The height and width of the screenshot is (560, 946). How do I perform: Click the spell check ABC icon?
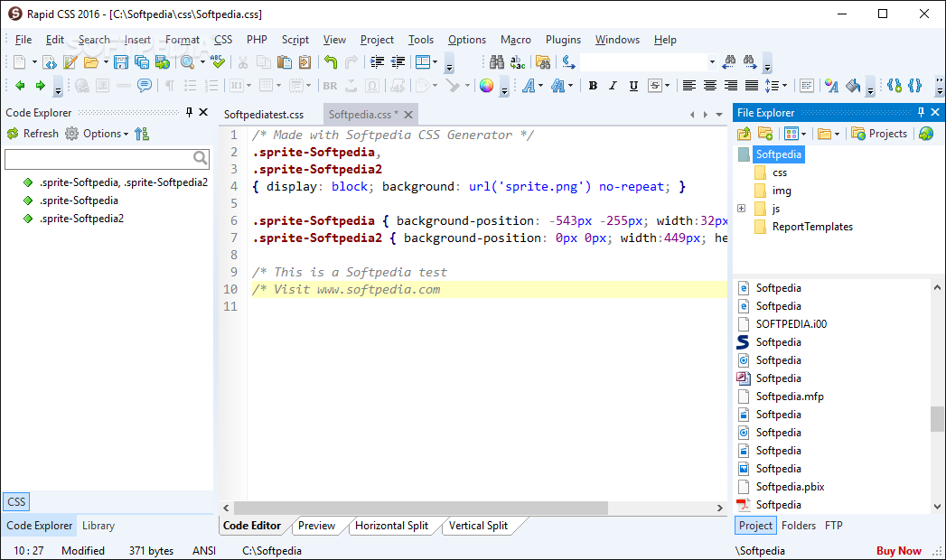[x=218, y=61]
